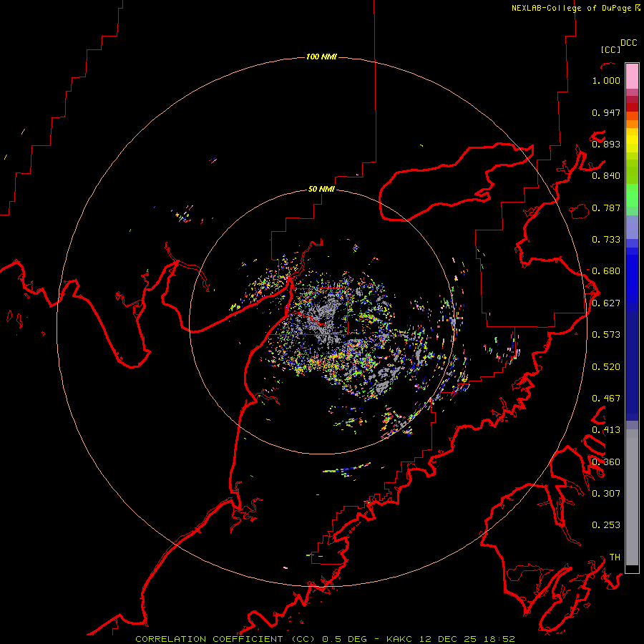Pick the light pink swatch at legend top

pyautogui.click(x=632, y=77)
